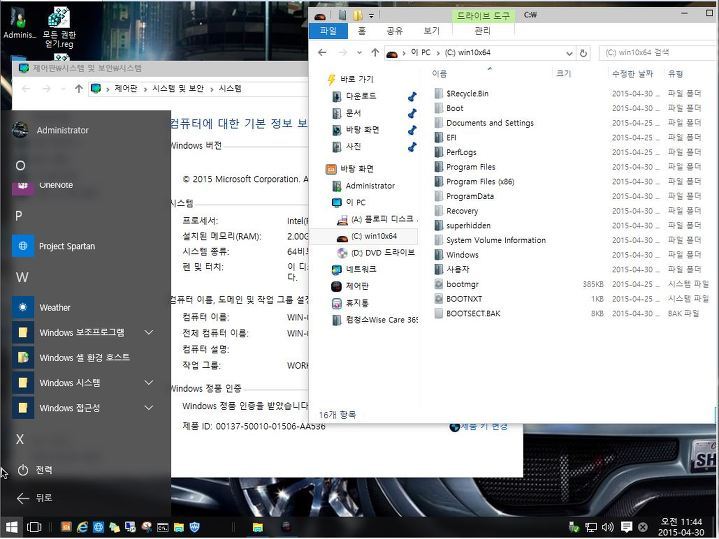This screenshot has height=539, width=719.
Task: Open recent locations dropdown in Explorer
Action: [x=360, y=53]
